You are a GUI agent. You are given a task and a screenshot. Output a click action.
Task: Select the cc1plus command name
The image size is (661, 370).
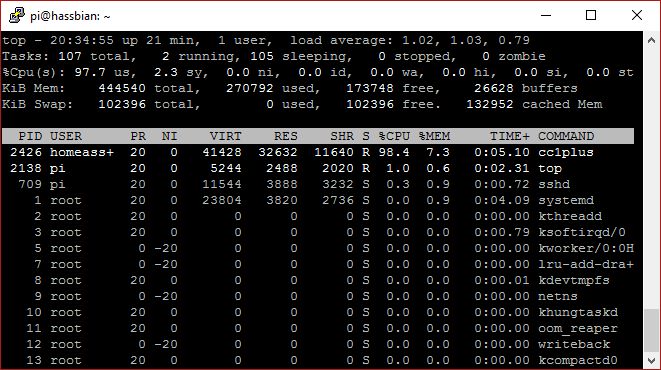(566, 152)
